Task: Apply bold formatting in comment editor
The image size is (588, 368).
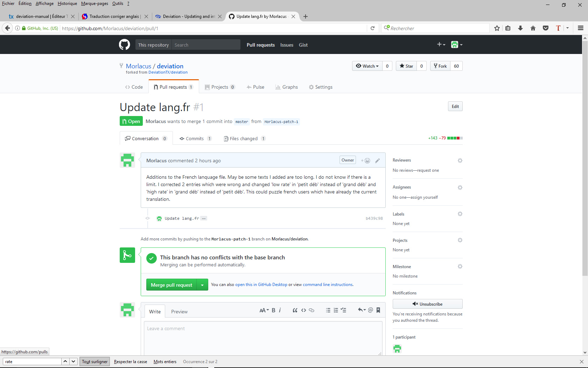Action: [x=273, y=310]
